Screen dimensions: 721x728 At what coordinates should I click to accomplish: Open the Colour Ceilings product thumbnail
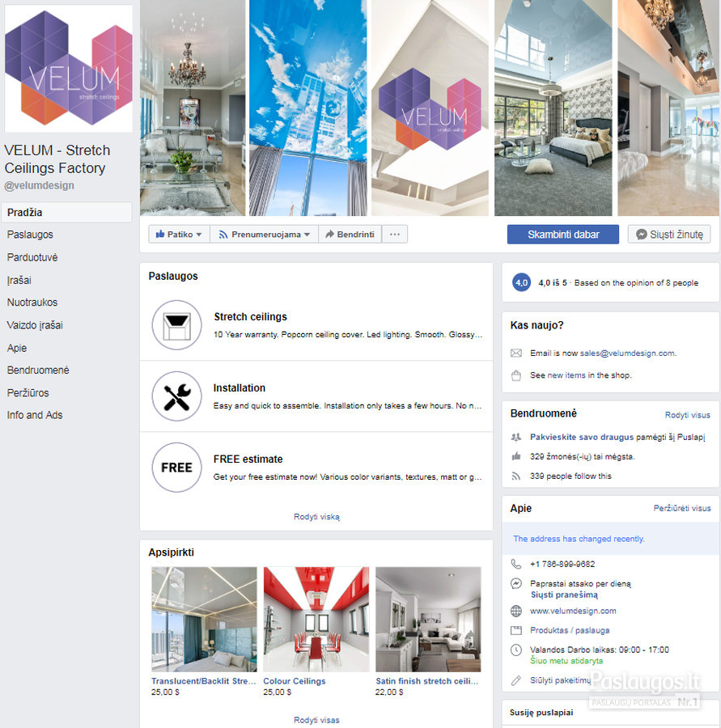(316, 620)
